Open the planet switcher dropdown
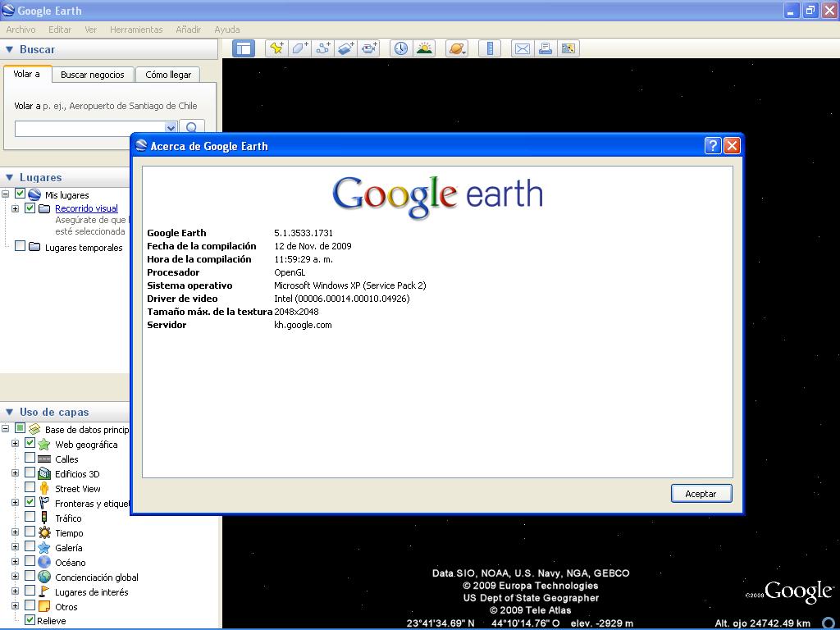Viewport: 840px width, 630px height. coord(458,48)
